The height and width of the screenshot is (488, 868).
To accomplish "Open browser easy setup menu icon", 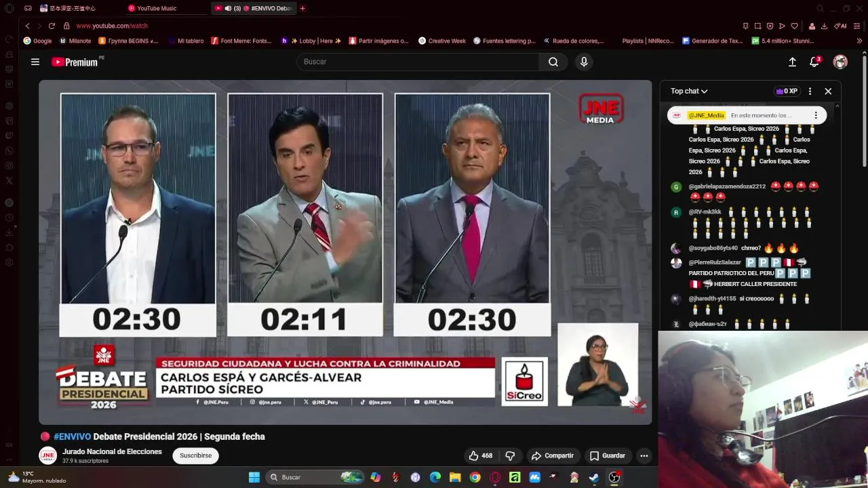I will coord(858,26).
